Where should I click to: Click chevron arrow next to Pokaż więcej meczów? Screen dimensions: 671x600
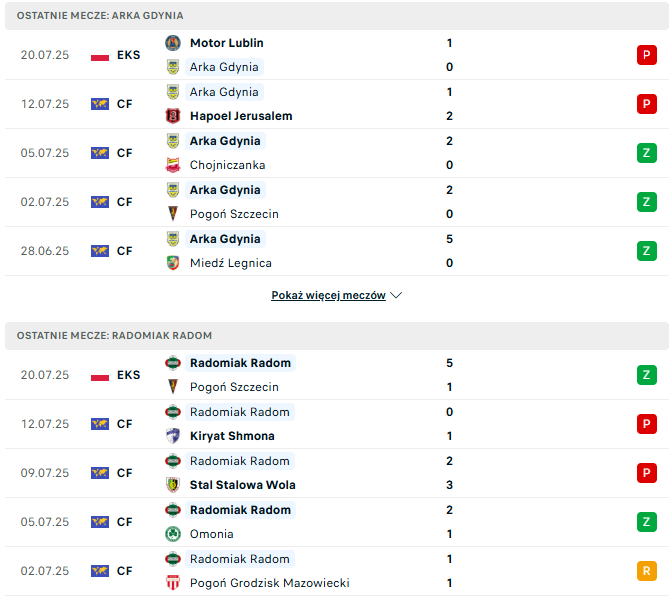(x=396, y=295)
